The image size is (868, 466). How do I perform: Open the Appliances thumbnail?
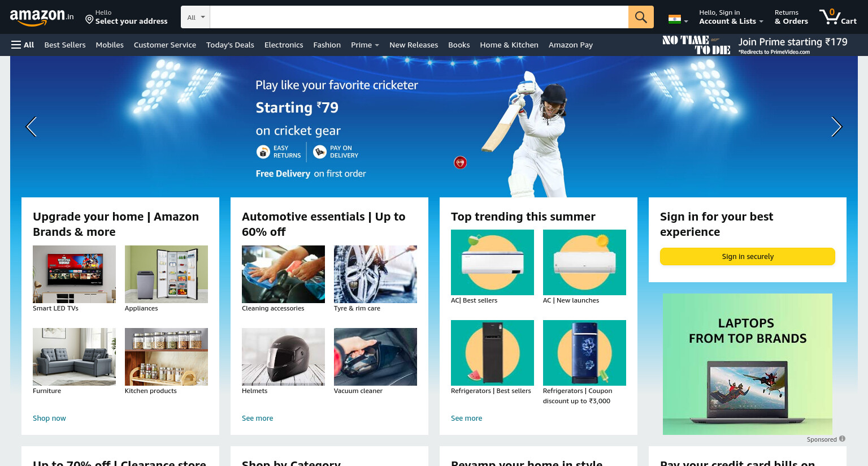[x=166, y=274]
